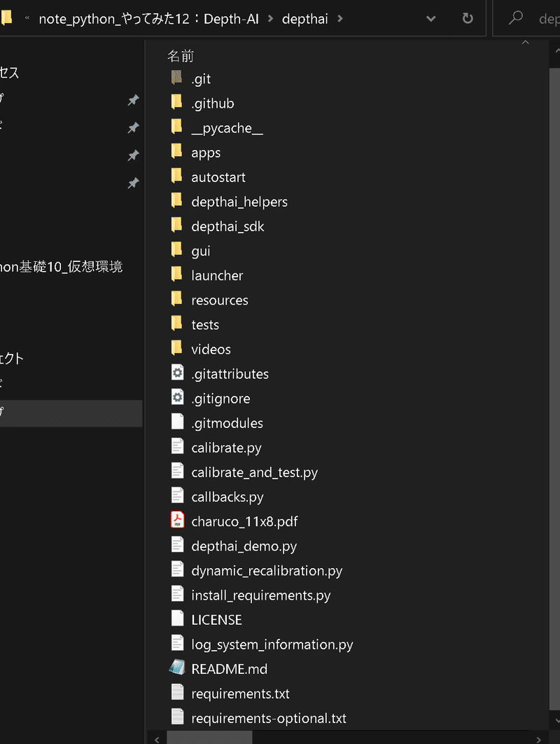The height and width of the screenshot is (744, 560).
Task: Click the 名前 column header
Action: 181,56
